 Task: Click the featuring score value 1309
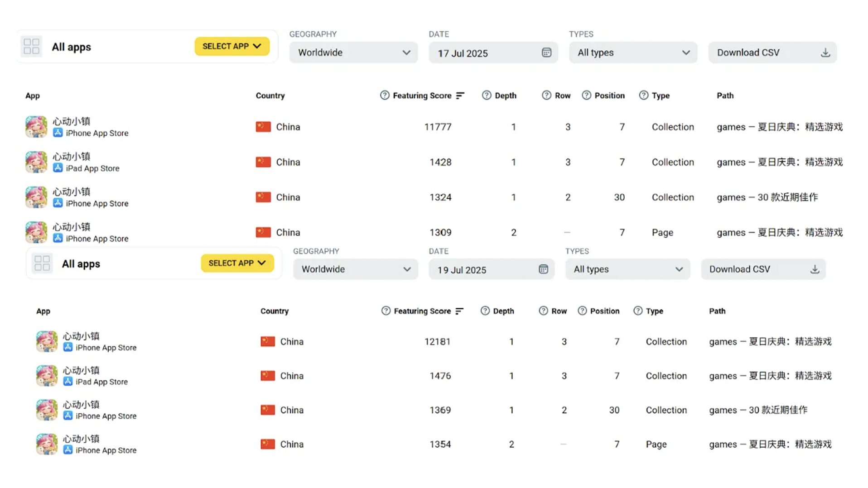tap(440, 232)
